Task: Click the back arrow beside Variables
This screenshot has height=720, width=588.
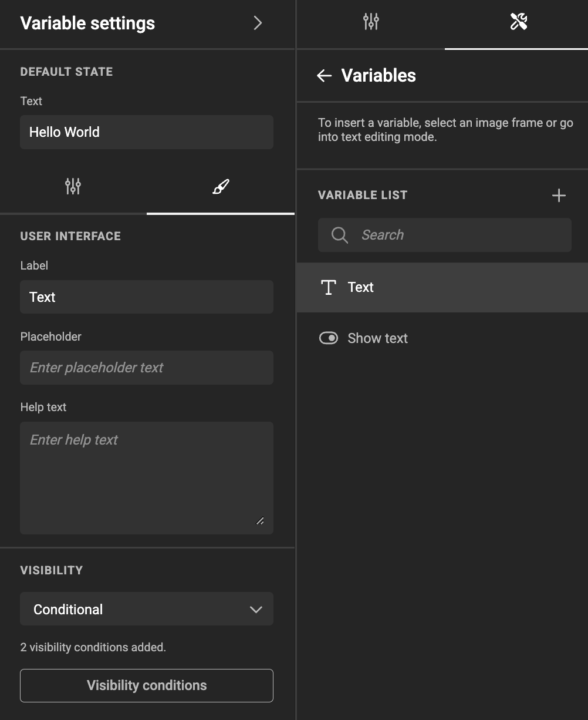Action: pos(325,76)
